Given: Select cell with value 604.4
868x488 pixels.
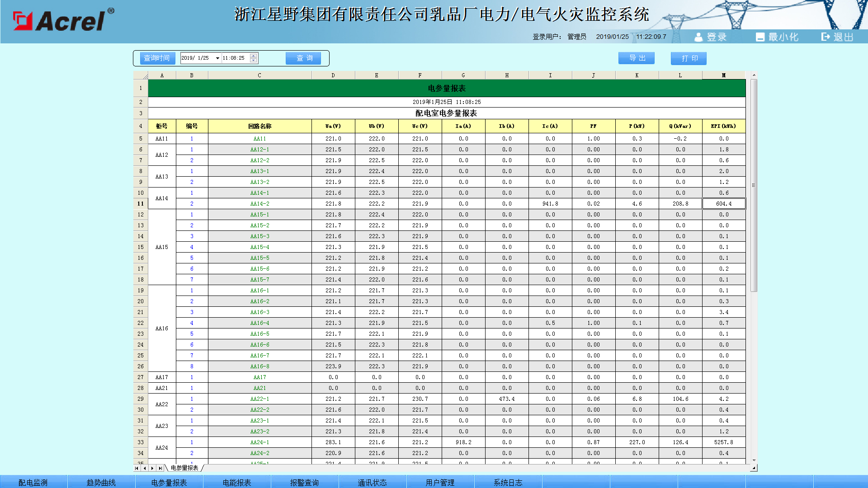Looking at the screenshot, I should point(724,204).
